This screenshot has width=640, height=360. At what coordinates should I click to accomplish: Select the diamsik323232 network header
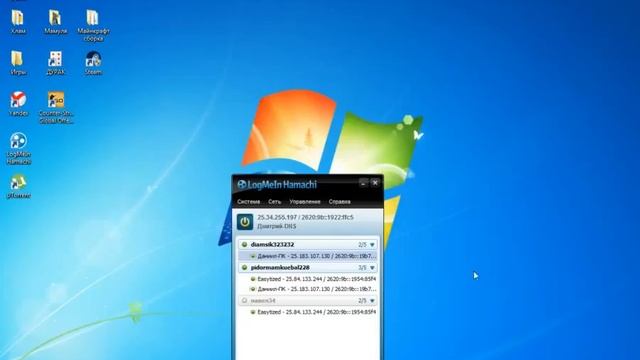pos(308,244)
